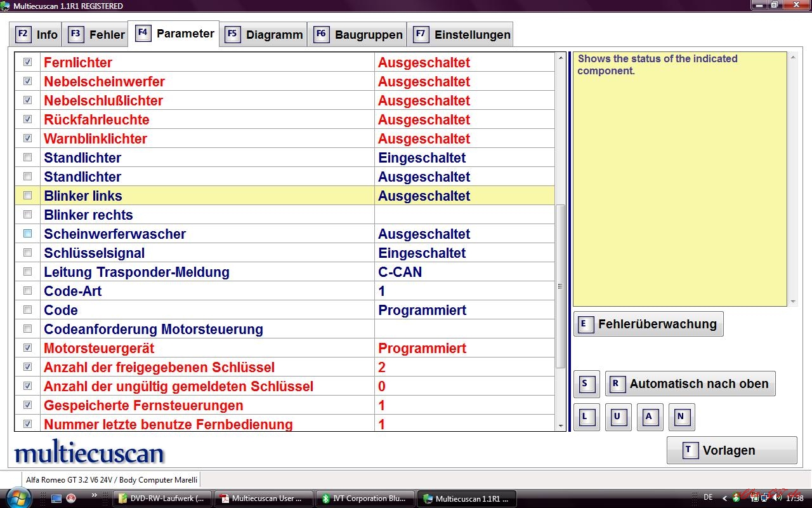The width and height of the screenshot is (812, 508).
Task: Show hidden system tray icons
Action: (x=726, y=498)
